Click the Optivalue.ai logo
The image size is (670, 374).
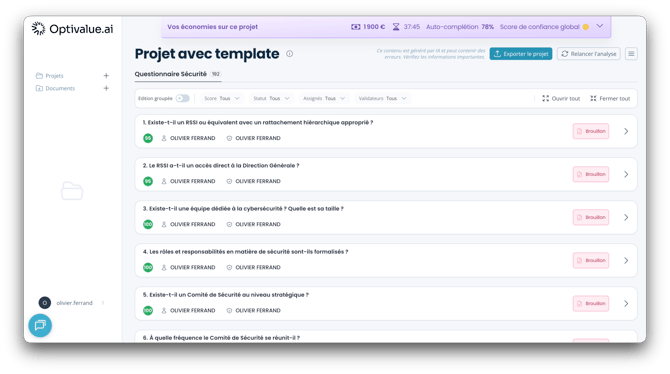73,29
